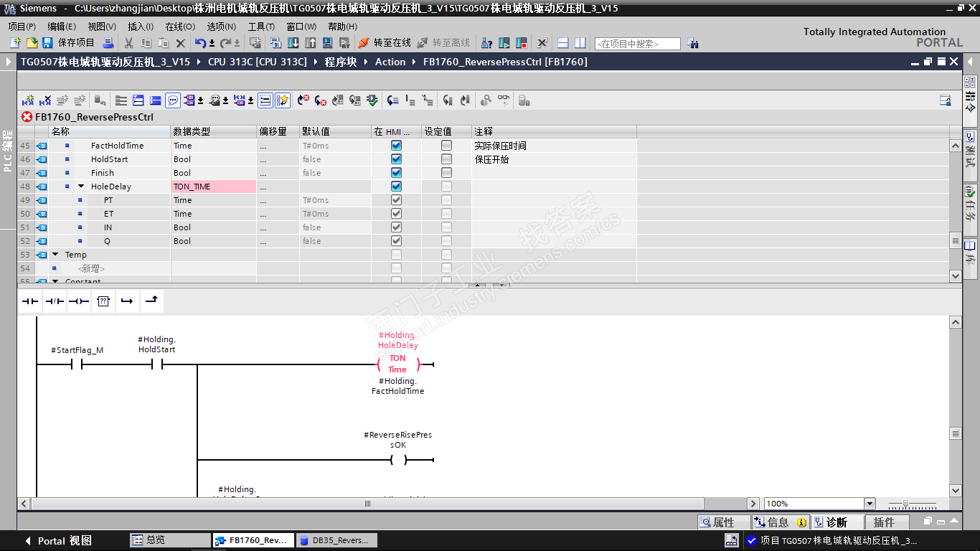Toggle HMI checkbox for HoldStart row

(396, 159)
